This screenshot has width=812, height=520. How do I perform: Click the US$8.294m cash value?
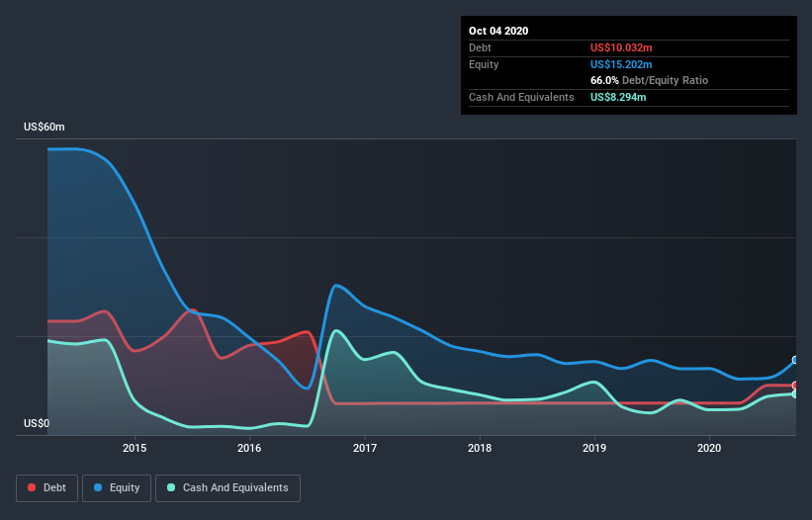tap(618, 97)
